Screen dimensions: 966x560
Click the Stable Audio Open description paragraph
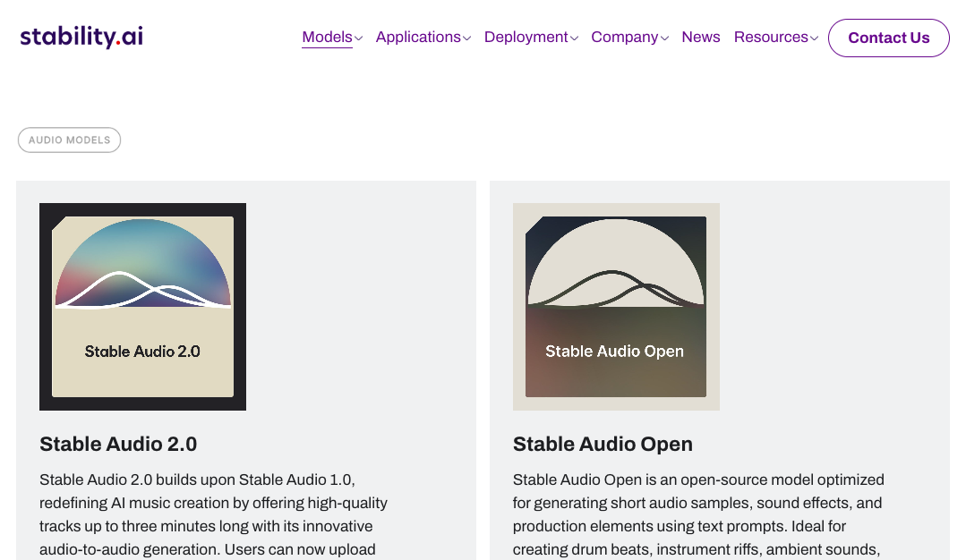tap(698, 514)
